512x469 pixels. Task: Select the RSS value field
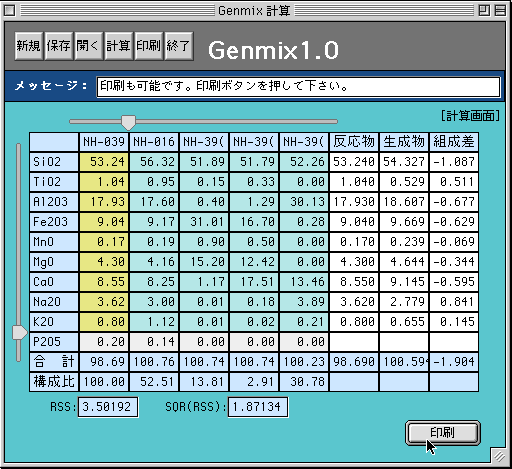(x=108, y=407)
